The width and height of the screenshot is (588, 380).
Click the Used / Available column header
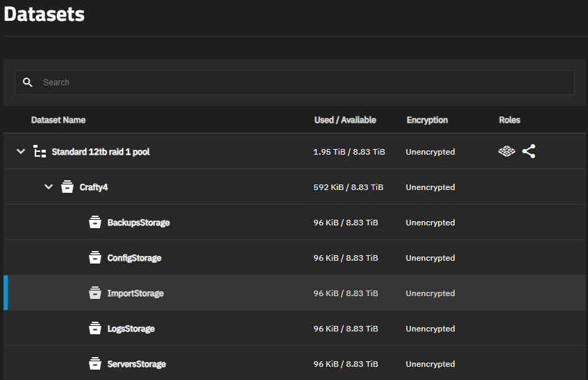(345, 120)
